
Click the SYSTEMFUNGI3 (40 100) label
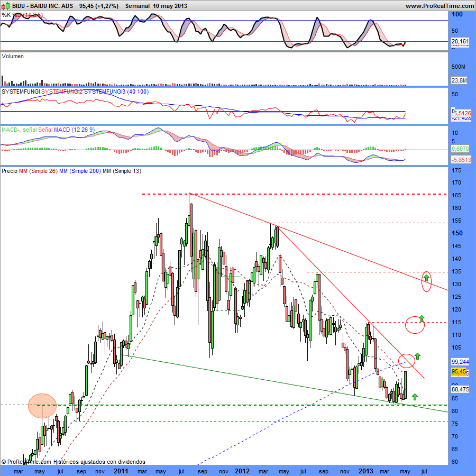116,91
